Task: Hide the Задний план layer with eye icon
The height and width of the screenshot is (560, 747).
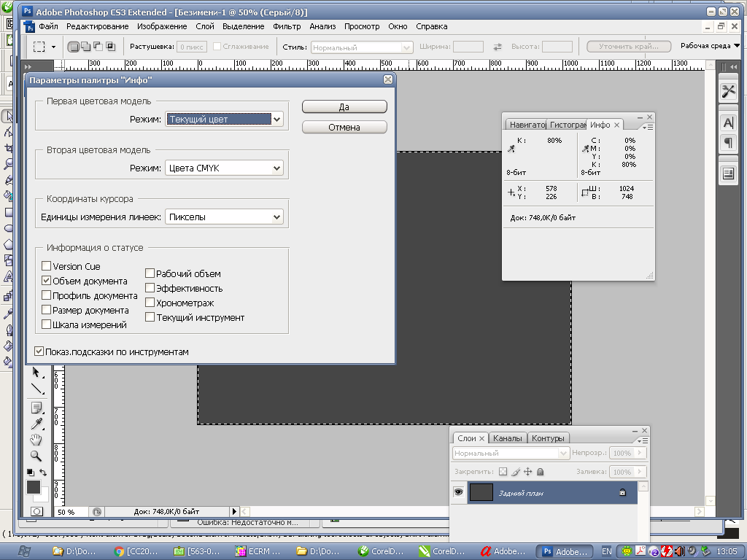Action: pos(458,493)
